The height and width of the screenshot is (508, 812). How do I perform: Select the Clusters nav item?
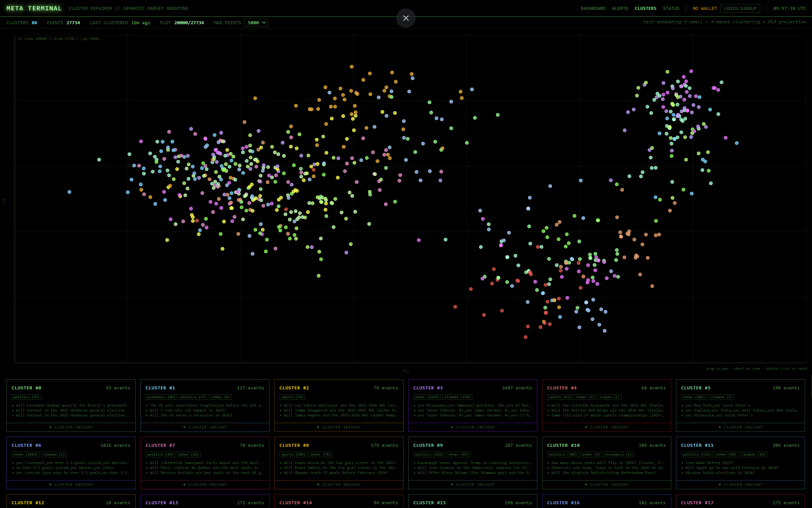pos(645,8)
